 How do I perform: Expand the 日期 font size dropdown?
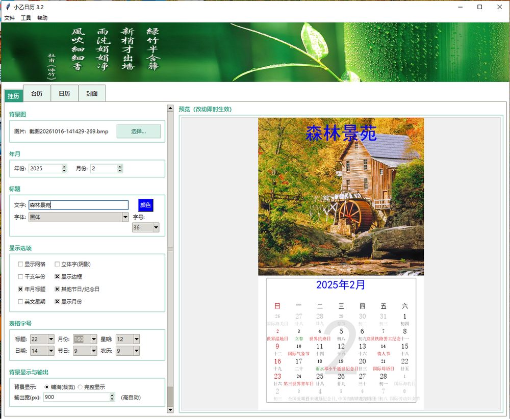click(51, 351)
